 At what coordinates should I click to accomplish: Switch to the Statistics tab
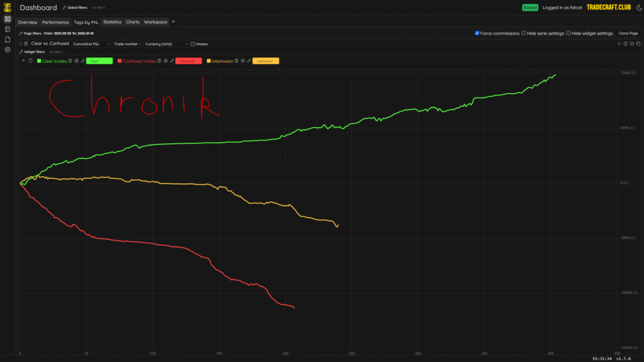[112, 22]
